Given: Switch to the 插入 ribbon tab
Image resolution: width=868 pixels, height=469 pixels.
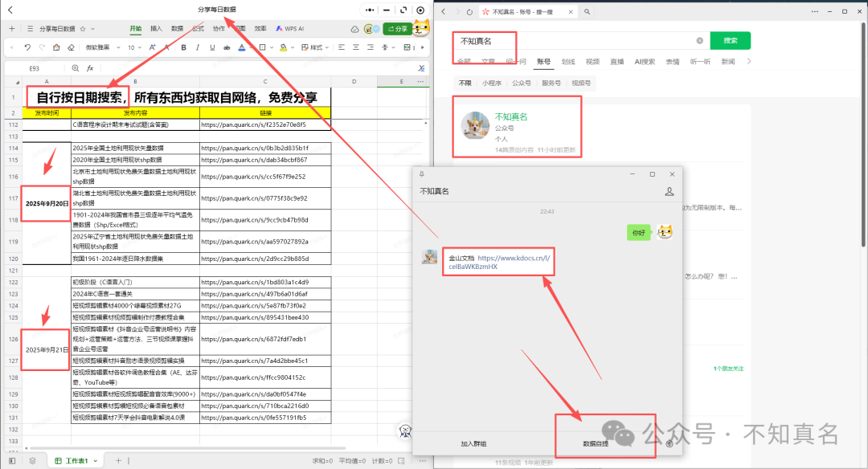Looking at the screenshot, I should pos(157,29).
